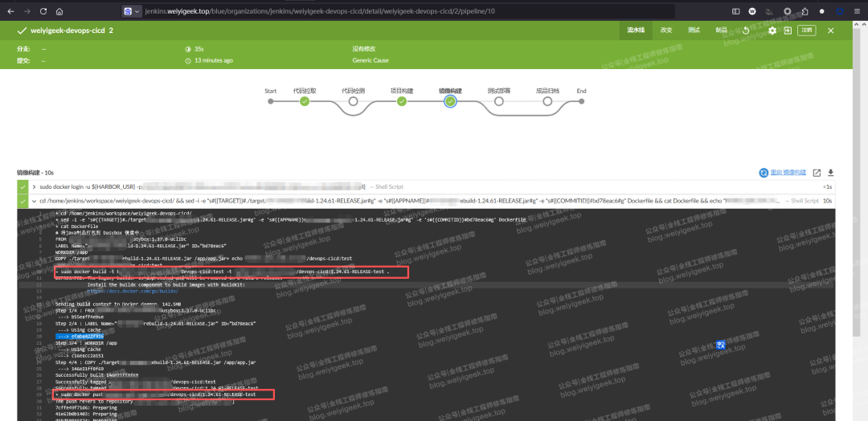Select the 项目构建 pipeline stage node
Viewport: 868px width, 421px height.
[x=402, y=101]
